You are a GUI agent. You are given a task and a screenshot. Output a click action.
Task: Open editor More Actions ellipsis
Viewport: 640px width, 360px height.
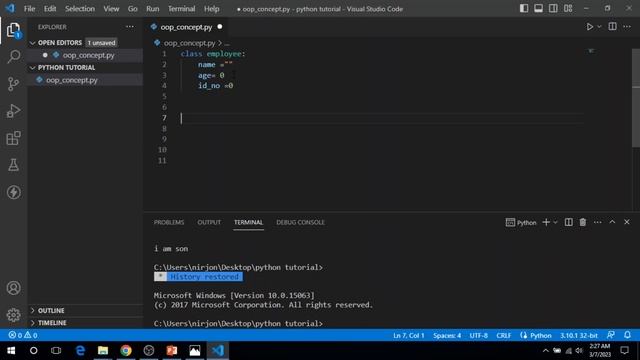coord(627,27)
